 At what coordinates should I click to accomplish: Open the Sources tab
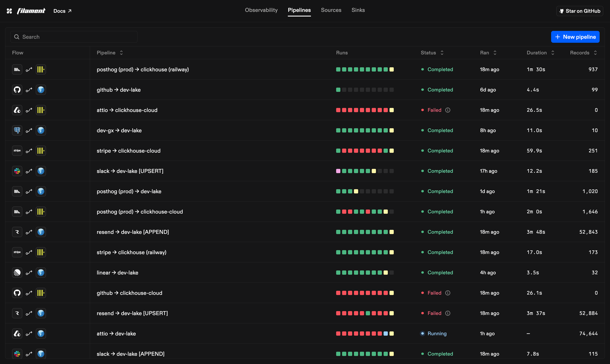click(x=331, y=10)
